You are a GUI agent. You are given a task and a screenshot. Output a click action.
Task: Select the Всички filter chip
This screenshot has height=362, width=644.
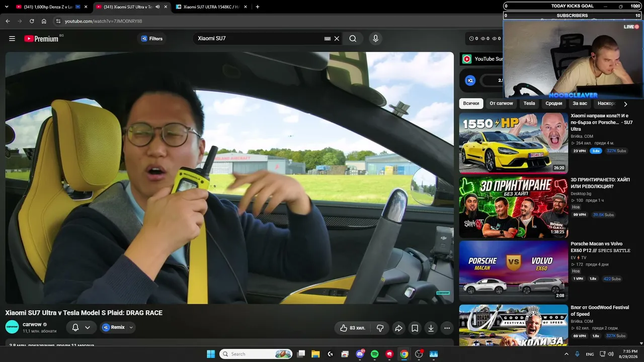pos(471,104)
